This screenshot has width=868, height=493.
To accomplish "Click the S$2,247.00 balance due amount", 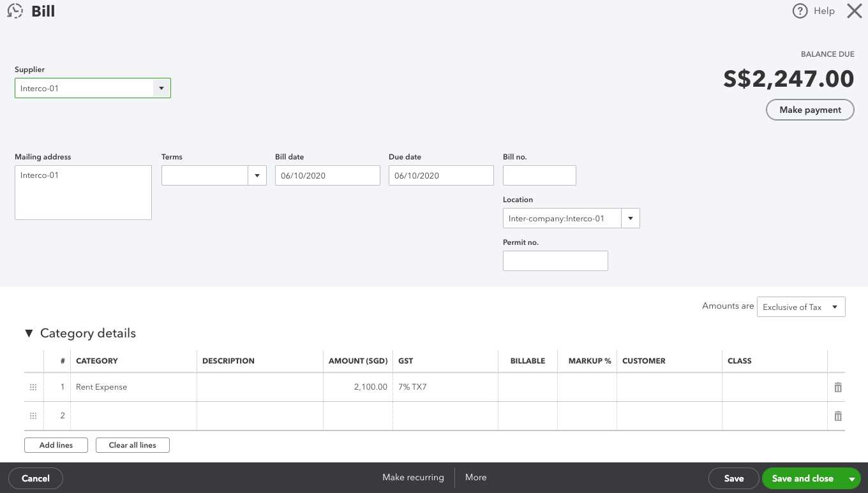I will point(788,79).
